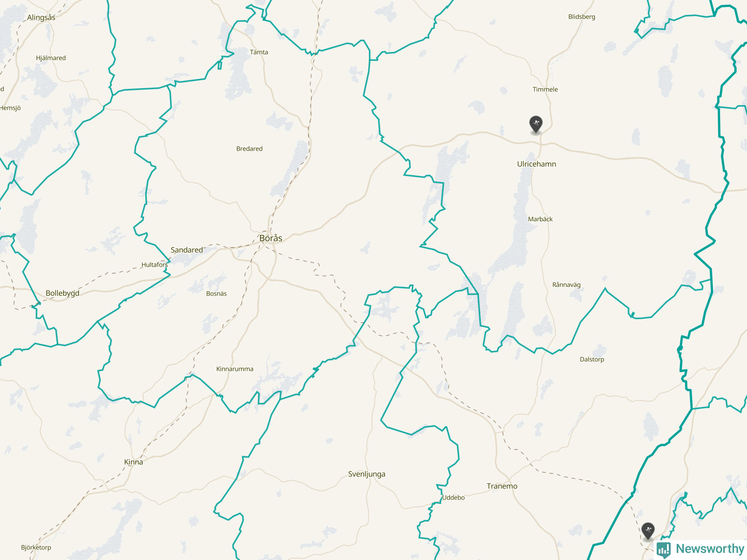This screenshot has width=747, height=560.
Task: Click the Newsworthy chart logo icon
Action: coord(664,549)
